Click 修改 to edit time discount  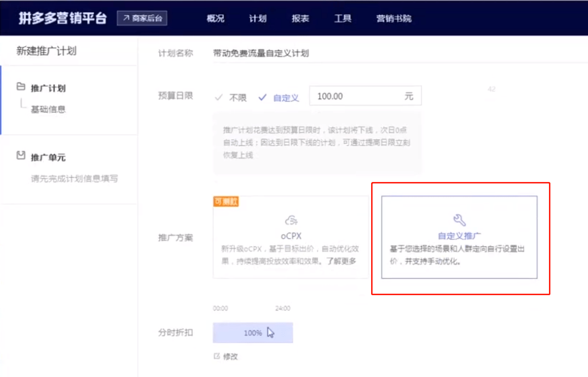click(230, 357)
